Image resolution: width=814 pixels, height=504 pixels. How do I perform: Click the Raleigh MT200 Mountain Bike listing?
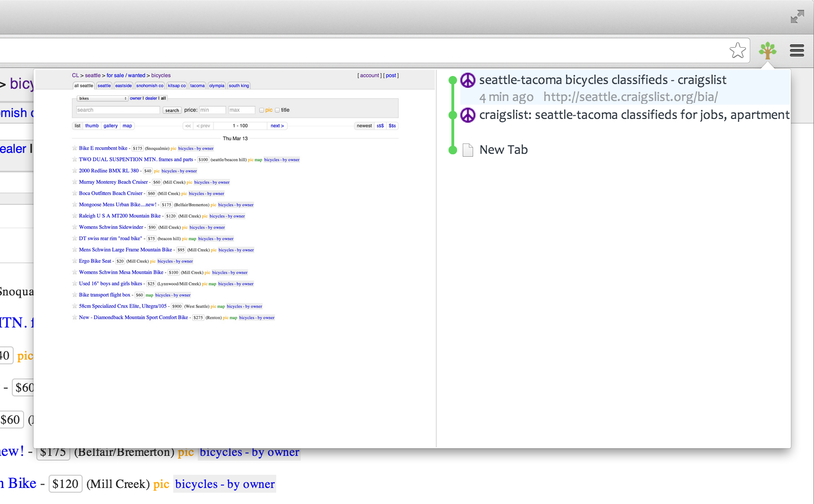coord(120,216)
